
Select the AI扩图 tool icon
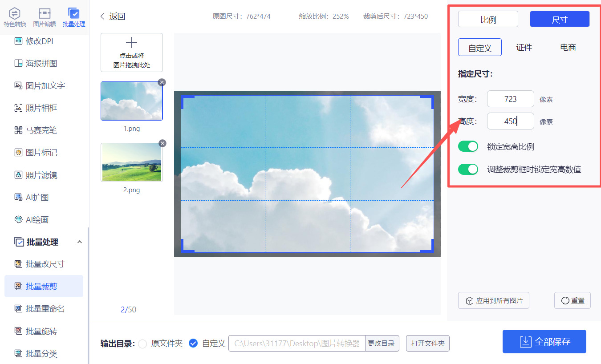point(18,197)
